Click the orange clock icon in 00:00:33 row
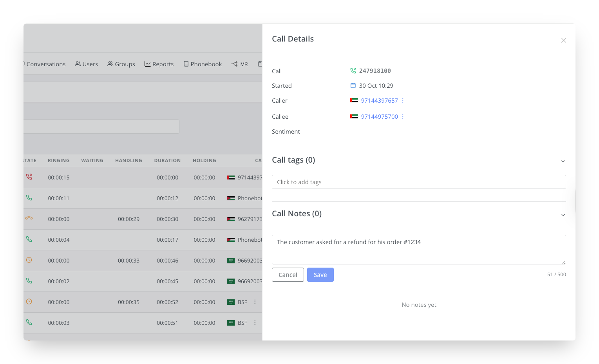599x364 pixels. tap(29, 260)
